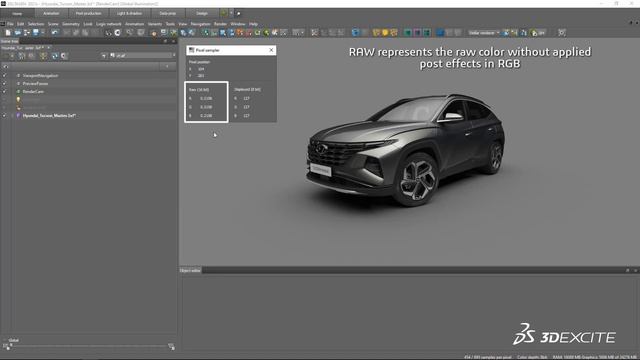
Task: Click the slider below the Global label
Action: (x=90, y=345)
